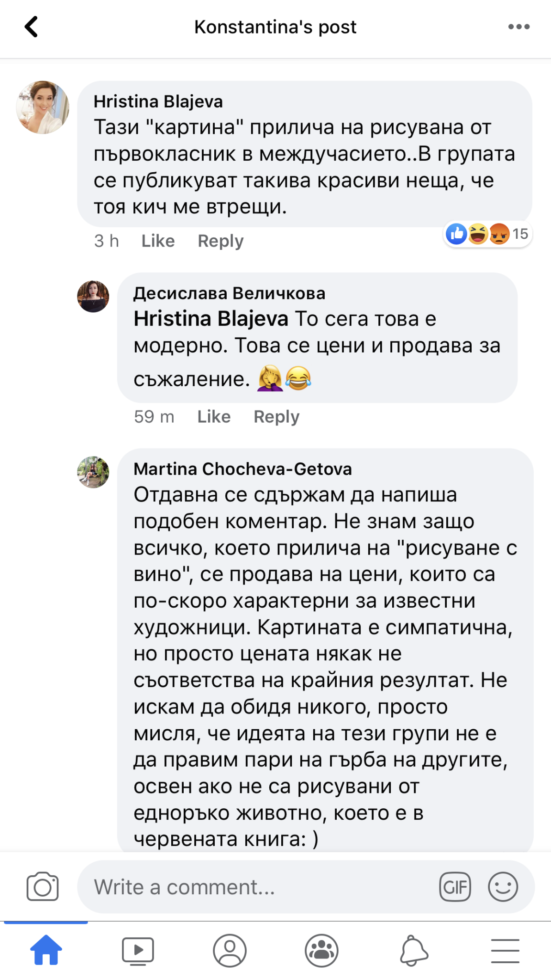Screen dimensions: 551x980
Task: Open the Groups tab icon
Action: [x=321, y=950]
